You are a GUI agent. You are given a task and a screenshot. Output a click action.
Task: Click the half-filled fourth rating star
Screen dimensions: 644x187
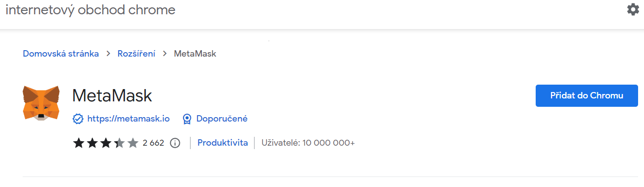coord(119,143)
